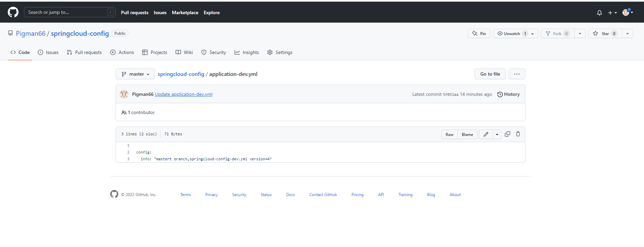The width and height of the screenshot is (644, 247).
Task: Click the Fork button
Action: (558, 33)
